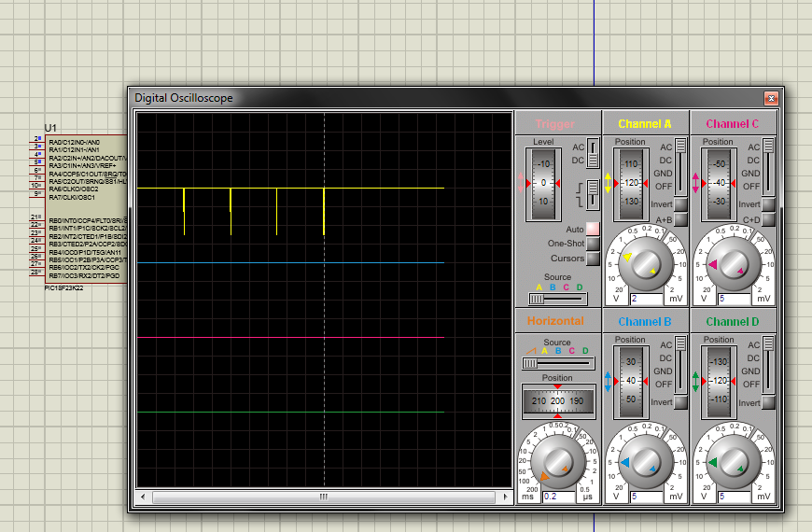Viewport: 812px width, 532px height.
Task: Click the Channel D scale value field
Action: point(735,497)
